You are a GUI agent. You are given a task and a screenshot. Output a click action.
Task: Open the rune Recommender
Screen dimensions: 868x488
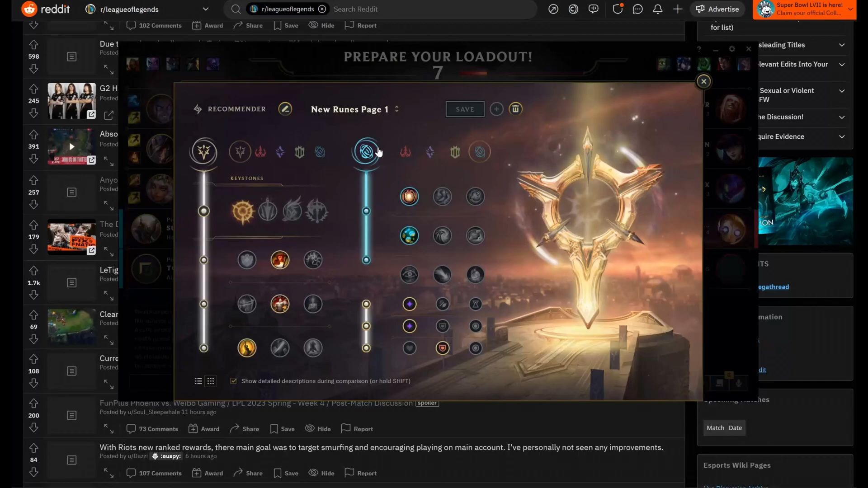(x=230, y=109)
